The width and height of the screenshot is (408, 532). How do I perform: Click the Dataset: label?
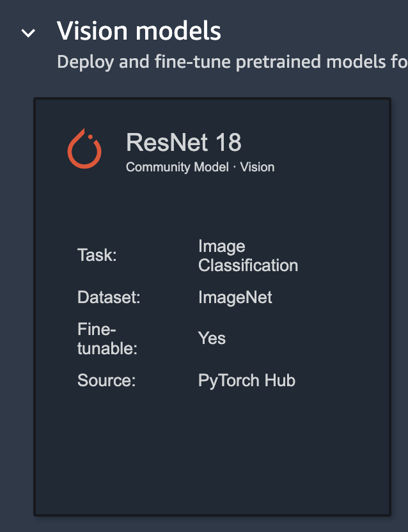[109, 297]
